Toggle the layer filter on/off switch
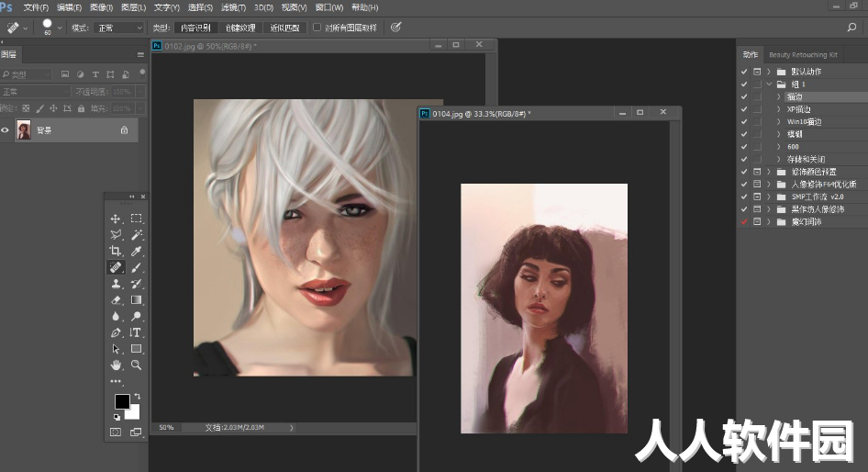This screenshot has width=868, height=472. pyautogui.click(x=142, y=72)
